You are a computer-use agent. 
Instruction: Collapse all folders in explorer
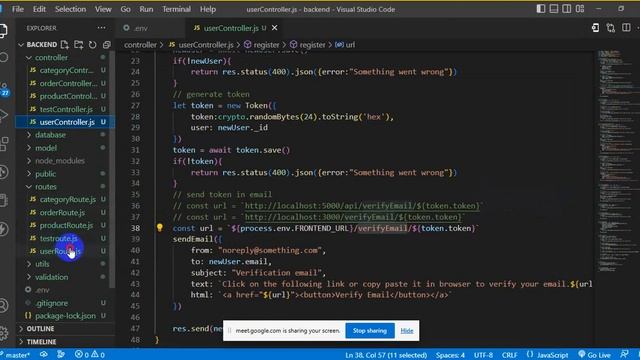[107, 44]
